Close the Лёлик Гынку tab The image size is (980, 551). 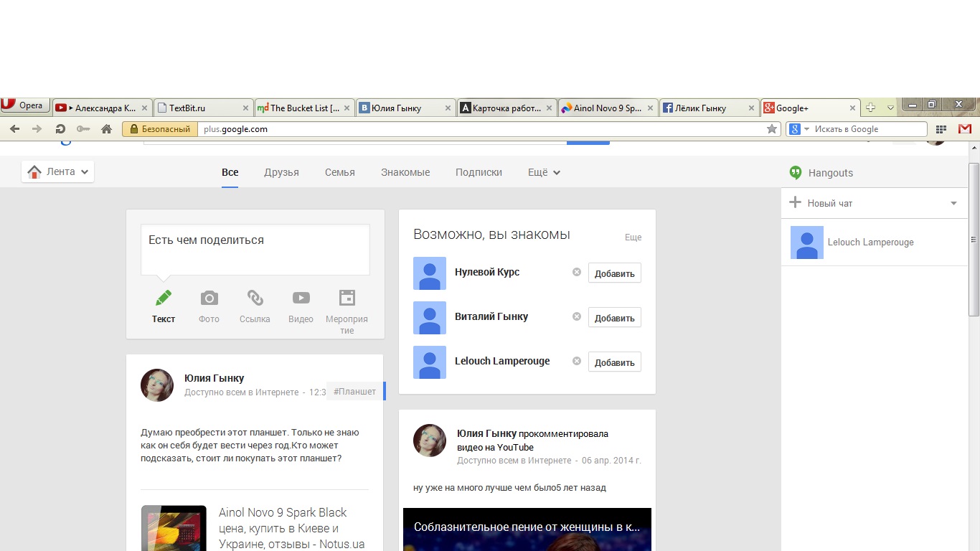[752, 108]
